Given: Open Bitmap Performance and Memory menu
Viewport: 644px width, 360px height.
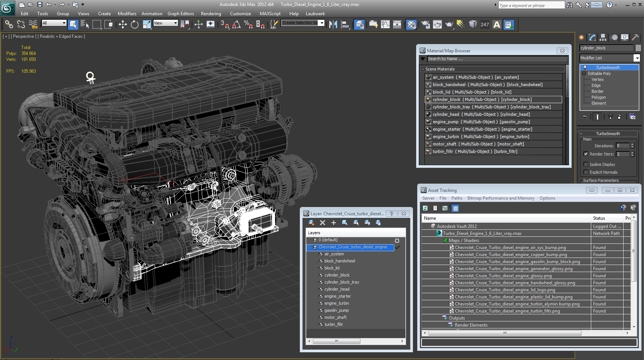Looking at the screenshot, I should pos(501,198).
